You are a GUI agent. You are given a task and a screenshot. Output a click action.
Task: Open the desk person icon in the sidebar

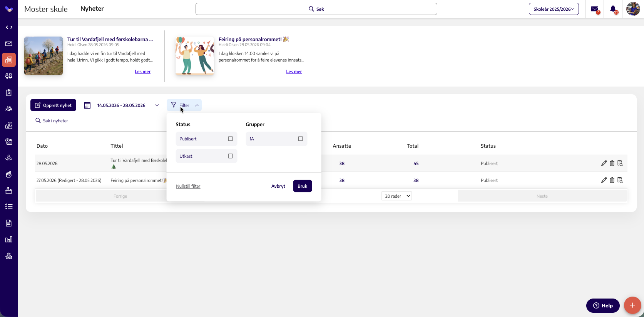(9, 190)
